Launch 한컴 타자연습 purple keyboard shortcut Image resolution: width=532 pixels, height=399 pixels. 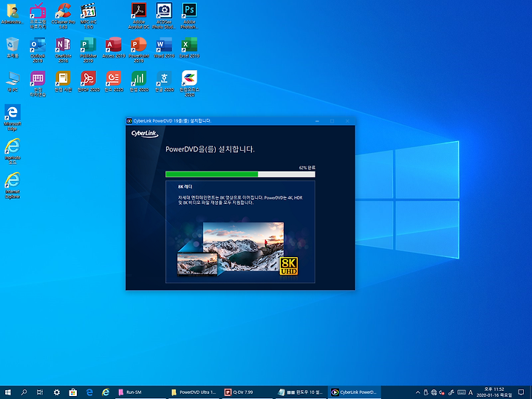[x=38, y=83]
